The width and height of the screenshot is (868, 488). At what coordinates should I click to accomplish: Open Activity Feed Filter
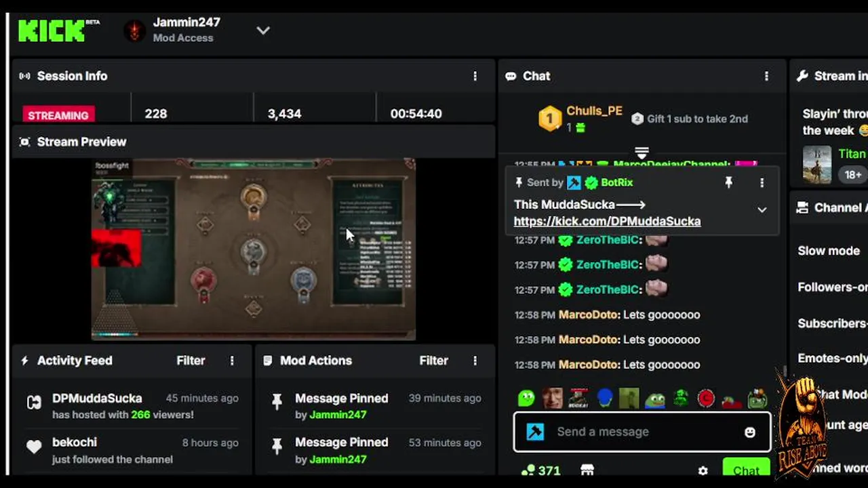tap(191, 361)
